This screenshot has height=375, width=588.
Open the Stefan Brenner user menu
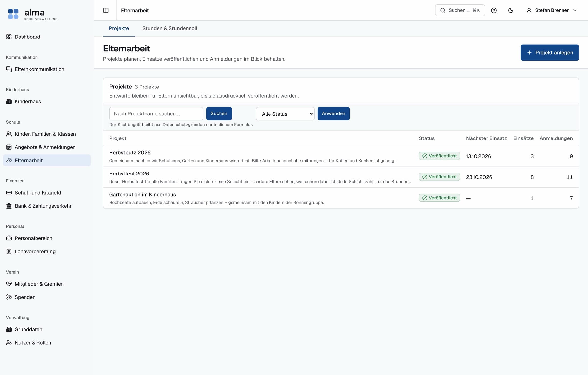click(551, 10)
